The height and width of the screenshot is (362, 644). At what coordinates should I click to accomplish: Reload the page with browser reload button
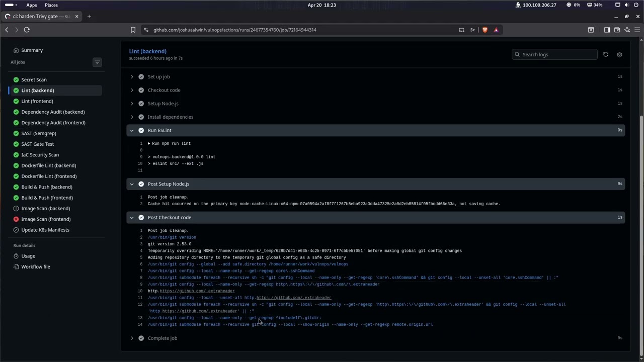(x=27, y=30)
